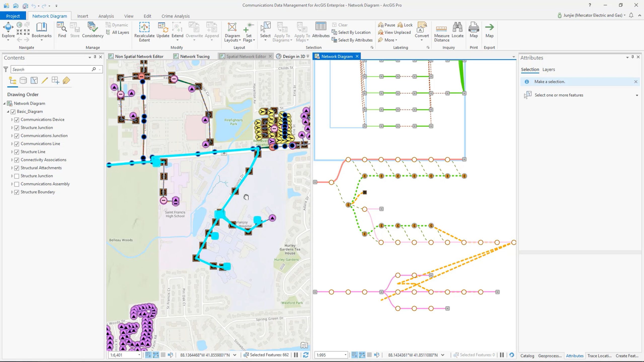This screenshot has height=362, width=644.
Task: Click the Update diagram icon
Action: (x=163, y=27)
